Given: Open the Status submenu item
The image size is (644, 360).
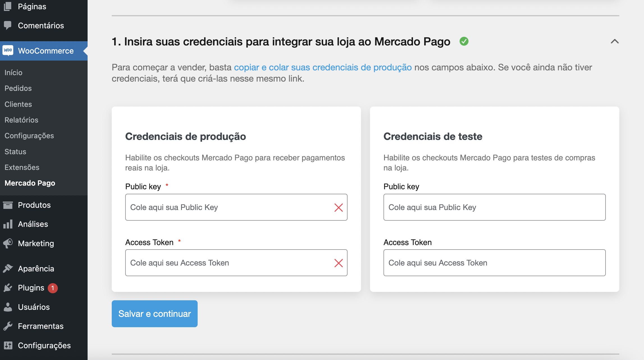Looking at the screenshot, I should coord(15,152).
